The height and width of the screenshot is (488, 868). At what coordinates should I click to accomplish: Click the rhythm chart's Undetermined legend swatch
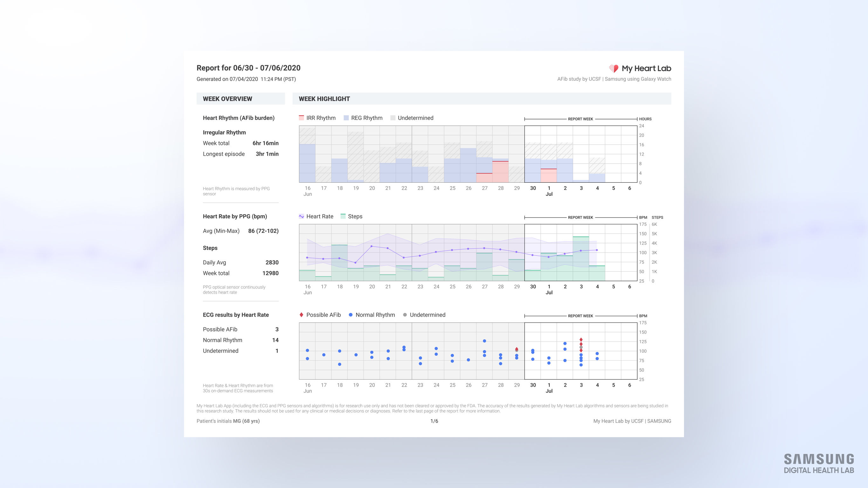393,118
